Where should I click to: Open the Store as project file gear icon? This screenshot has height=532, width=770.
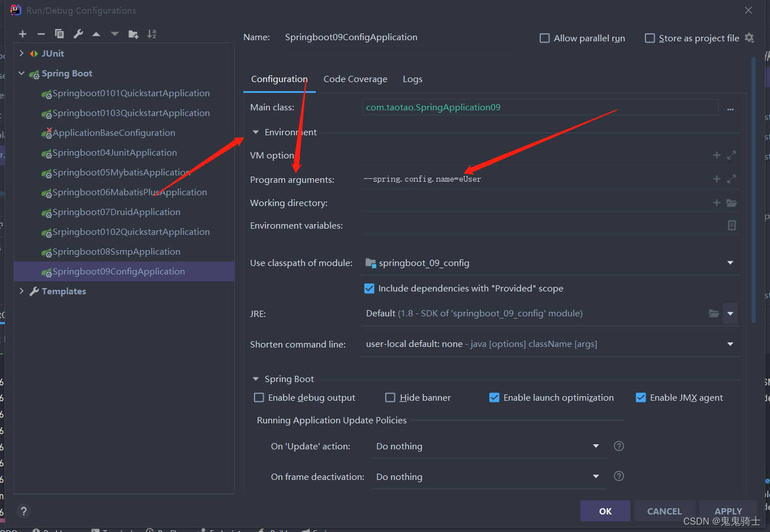click(x=750, y=38)
